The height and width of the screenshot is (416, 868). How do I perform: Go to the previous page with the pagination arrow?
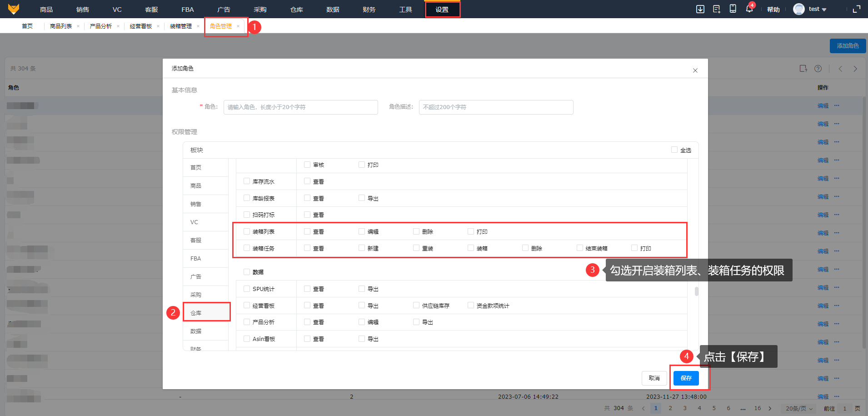coord(643,408)
